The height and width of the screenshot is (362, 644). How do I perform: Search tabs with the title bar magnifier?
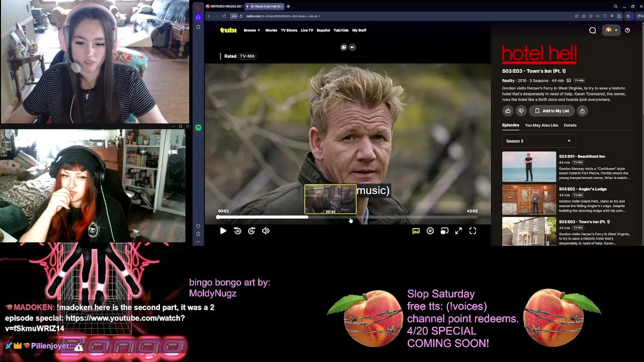[x=615, y=7]
